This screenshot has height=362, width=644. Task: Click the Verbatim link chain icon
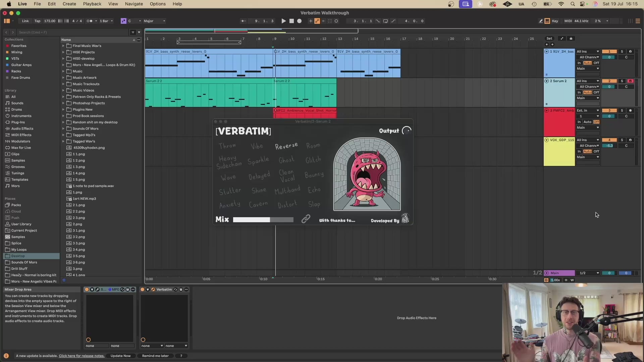coord(306,219)
